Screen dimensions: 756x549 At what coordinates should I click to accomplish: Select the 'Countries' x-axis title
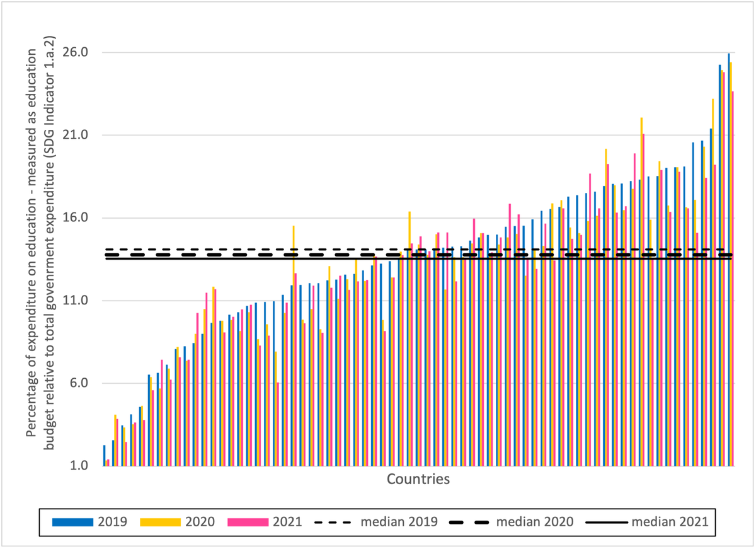coord(418,479)
